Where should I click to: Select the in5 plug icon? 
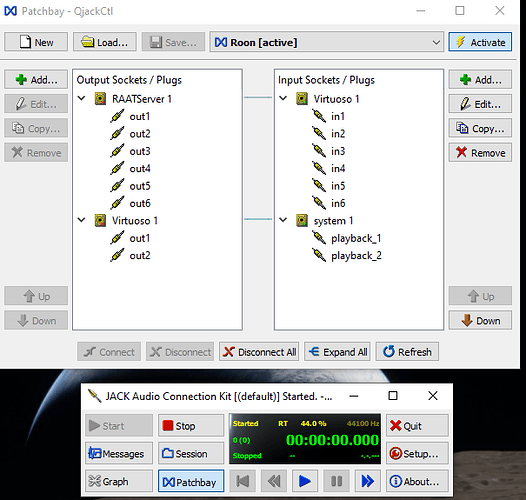coord(319,186)
